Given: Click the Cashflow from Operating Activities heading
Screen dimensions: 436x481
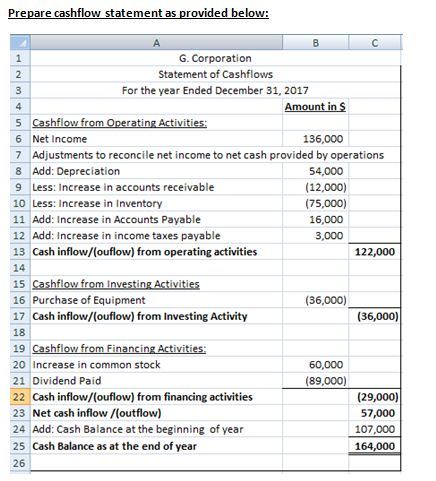Looking at the screenshot, I should (120, 123).
